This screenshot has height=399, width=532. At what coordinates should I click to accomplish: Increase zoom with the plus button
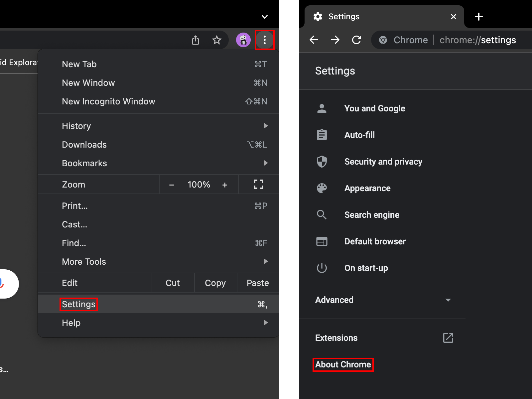pyautogui.click(x=225, y=185)
